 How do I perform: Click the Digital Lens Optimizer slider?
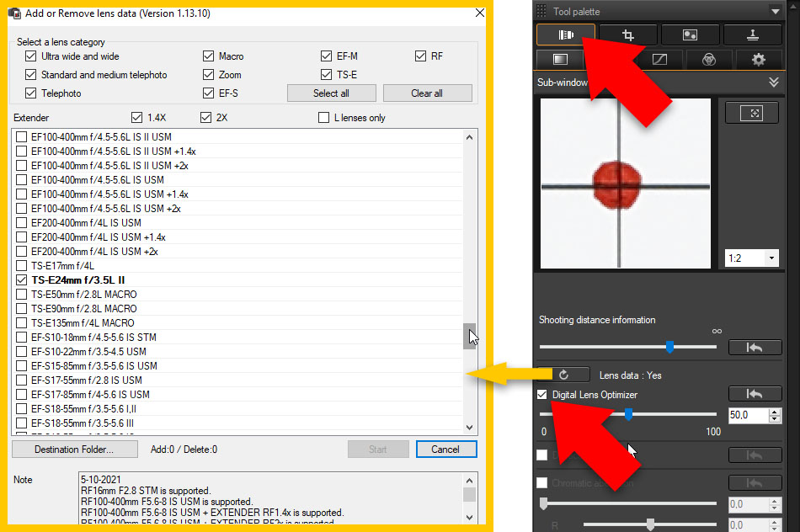628,414
